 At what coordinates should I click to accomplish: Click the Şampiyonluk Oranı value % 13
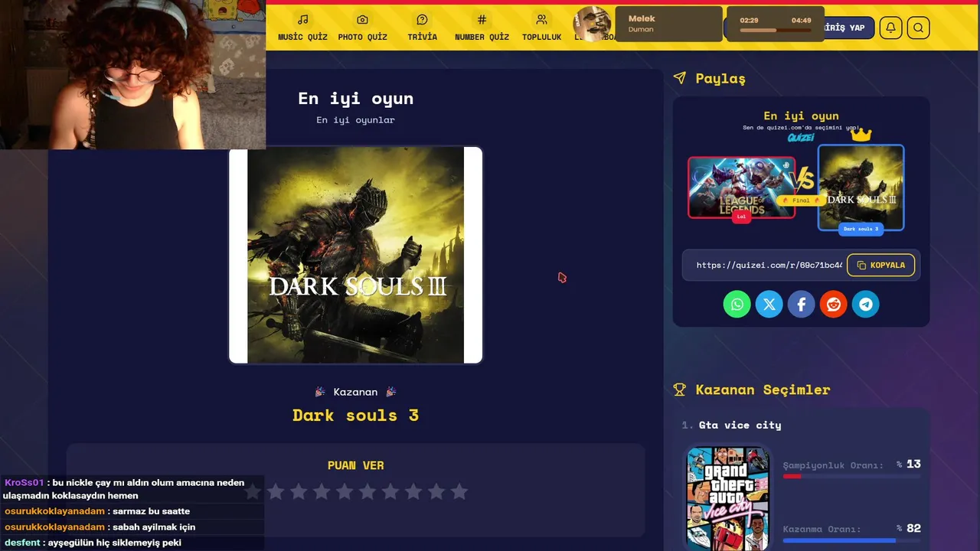[909, 464]
